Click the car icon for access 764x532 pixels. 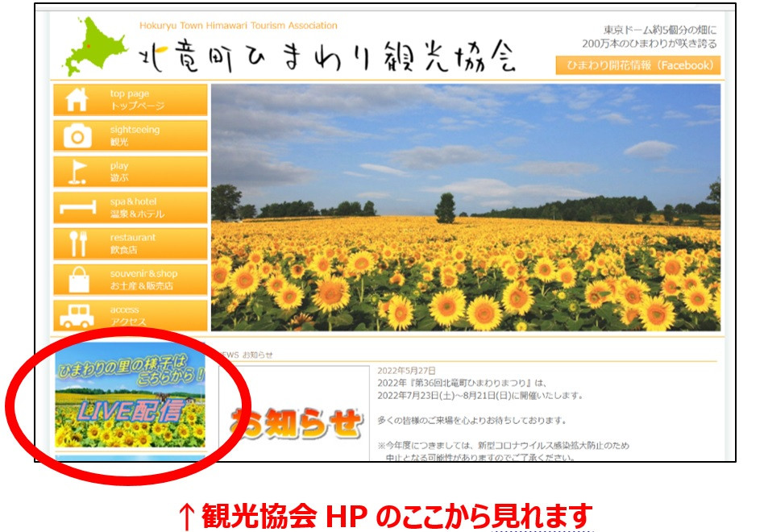(x=77, y=316)
